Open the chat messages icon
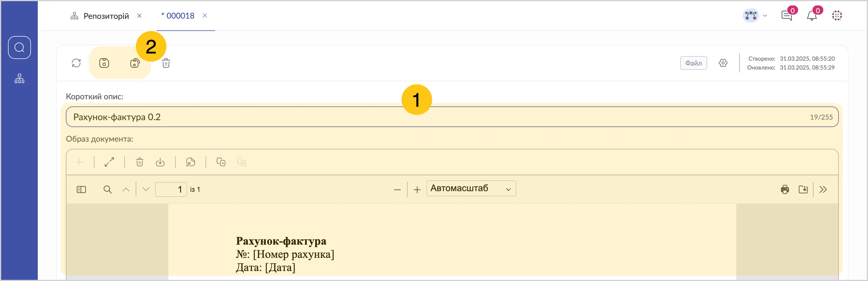 click(x=786, y=15)
